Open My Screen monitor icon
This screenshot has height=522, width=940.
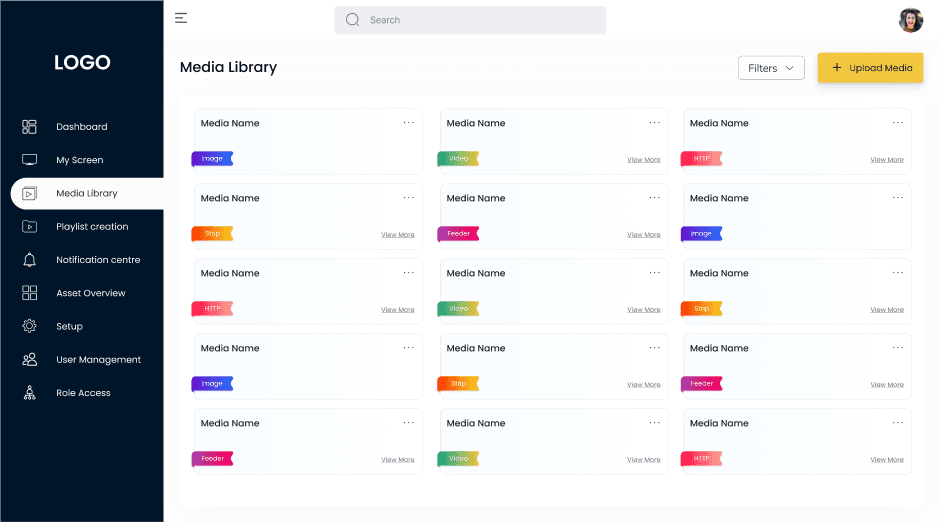pyautogui.click(x=29, y=160)
